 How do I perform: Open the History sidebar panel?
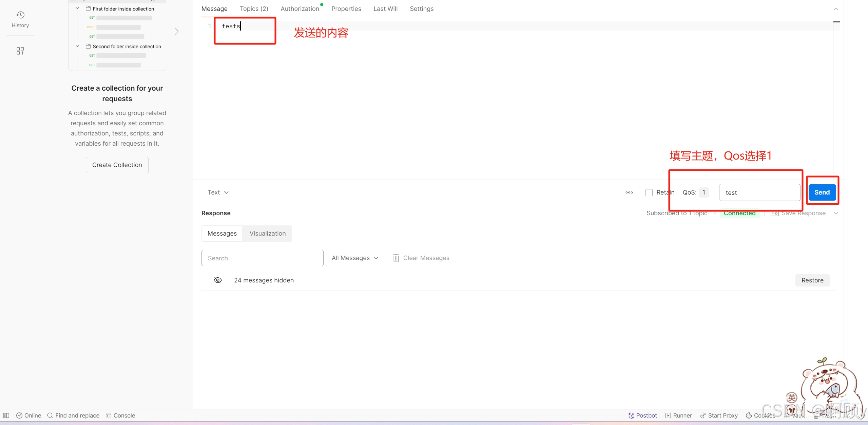coord(20,19)
